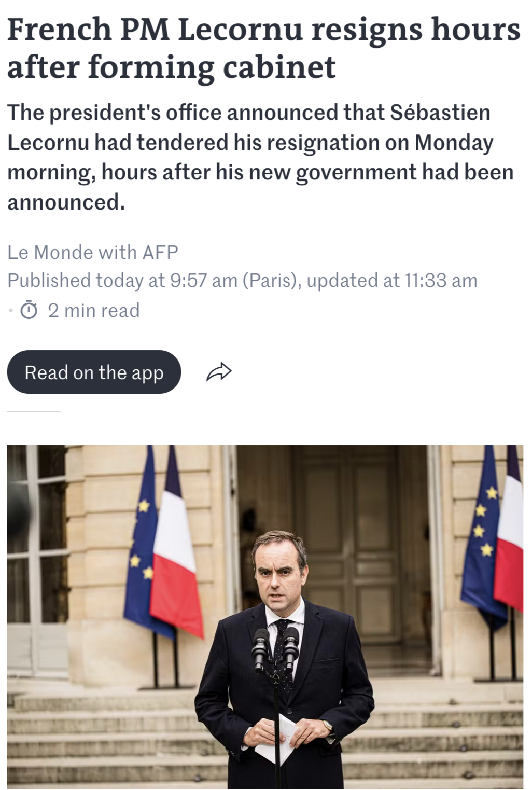Click the updated at 11:33 am text
Image resolution: width=532 pixels, height=790 pixels.
click(392, 281)
